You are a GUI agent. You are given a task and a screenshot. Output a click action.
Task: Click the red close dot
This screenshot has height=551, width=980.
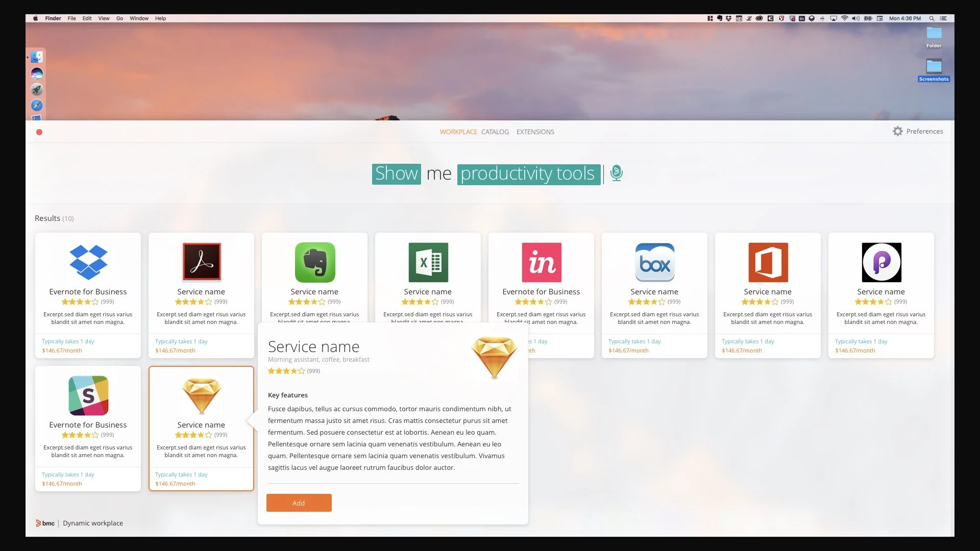(39, 132)
